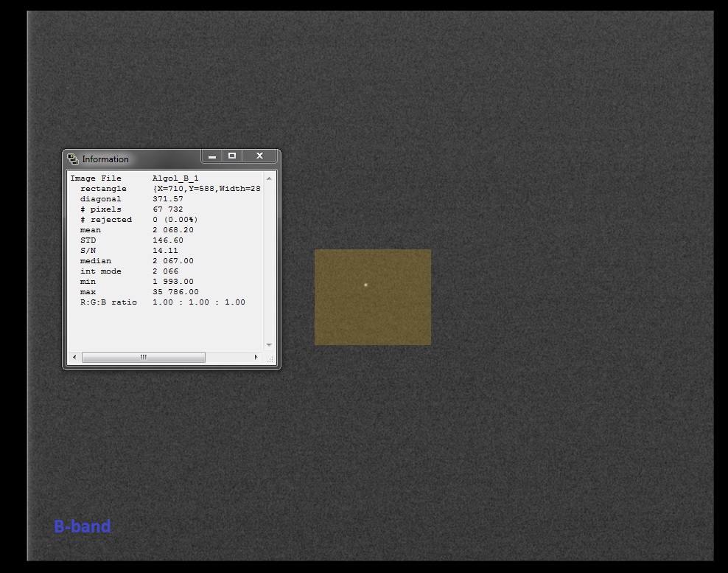The image size is (728, 573).
Task: Click the horizontal scrollbar thumb
Action: (144, 357)
